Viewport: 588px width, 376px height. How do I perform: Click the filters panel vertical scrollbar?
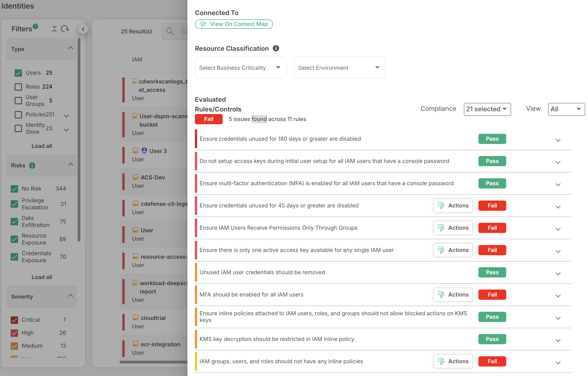click(79, 139)
